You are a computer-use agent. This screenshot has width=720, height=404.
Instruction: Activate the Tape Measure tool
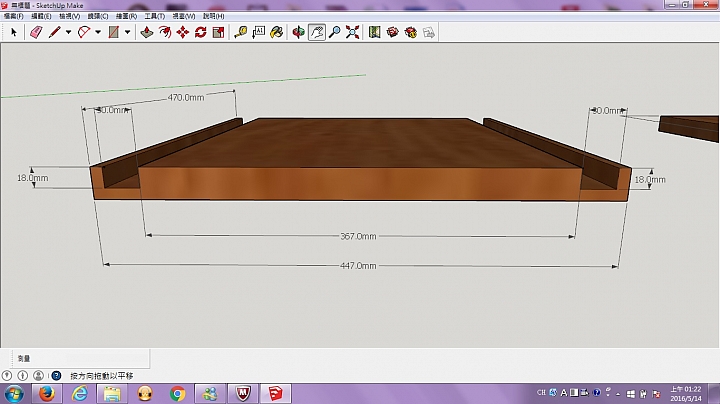pos(242,32)
